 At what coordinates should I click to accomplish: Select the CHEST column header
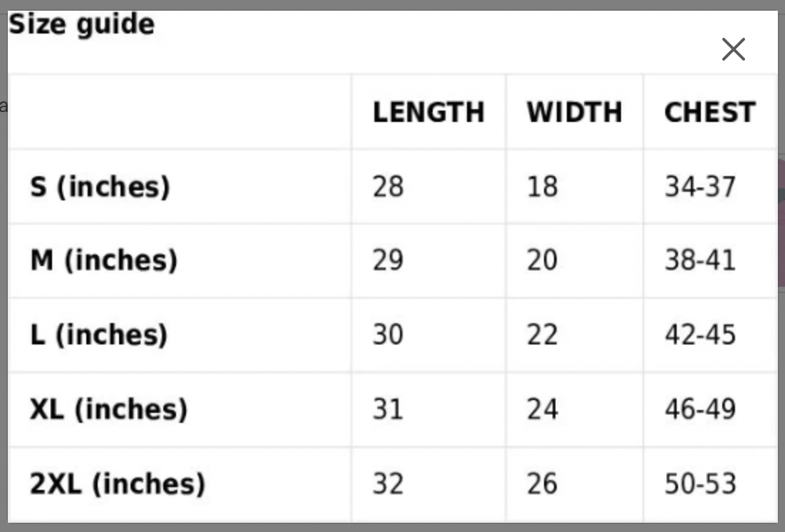709,113
